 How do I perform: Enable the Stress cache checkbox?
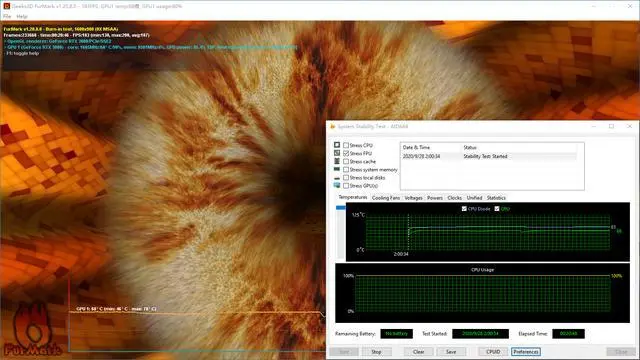tap(346, 162)
